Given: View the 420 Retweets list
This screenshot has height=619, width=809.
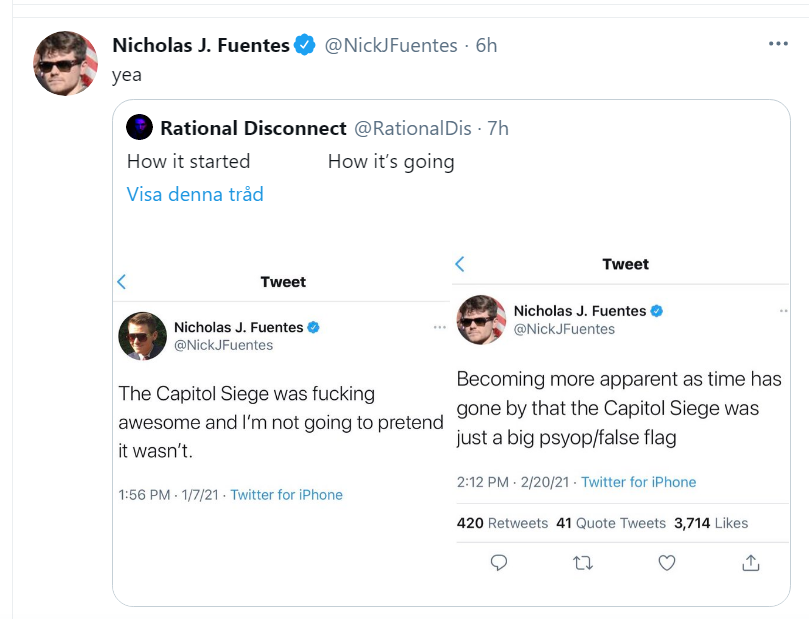Looking at the screenshot, I should coord(502,523).
